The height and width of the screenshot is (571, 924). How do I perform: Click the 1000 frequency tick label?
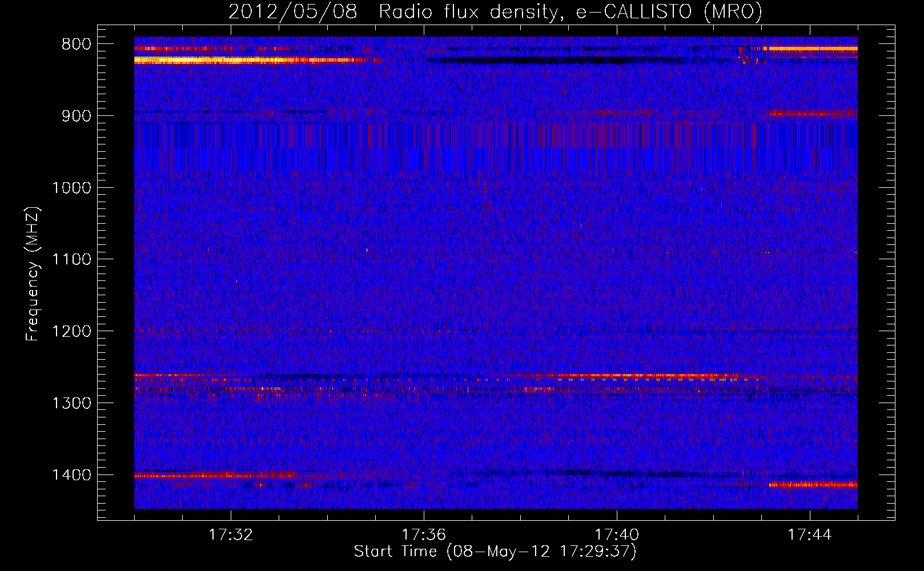(71, 188)
